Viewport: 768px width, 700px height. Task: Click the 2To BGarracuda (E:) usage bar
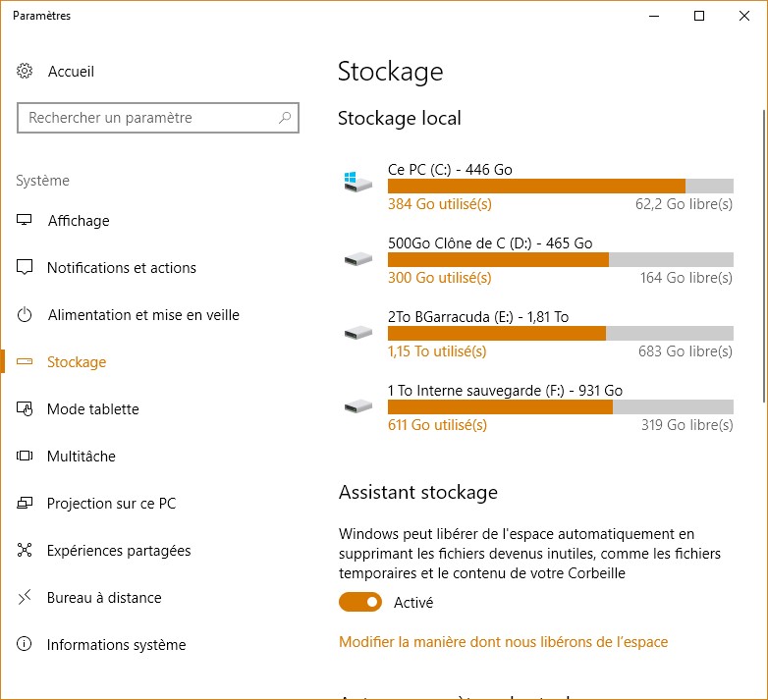560,333
